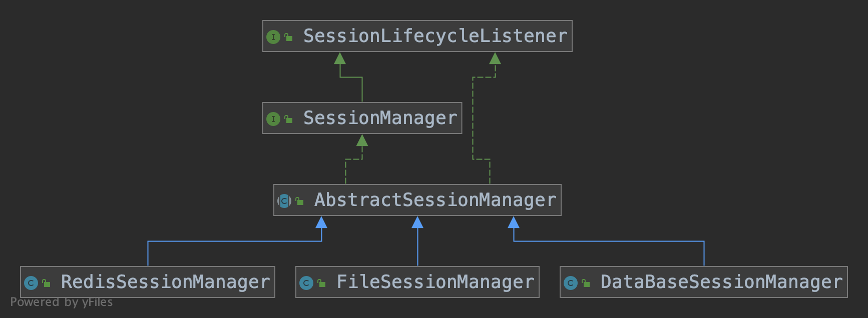The image size is (868, 318).
Task: Click the Powered by yFiles text
Action: click(62, 302)
